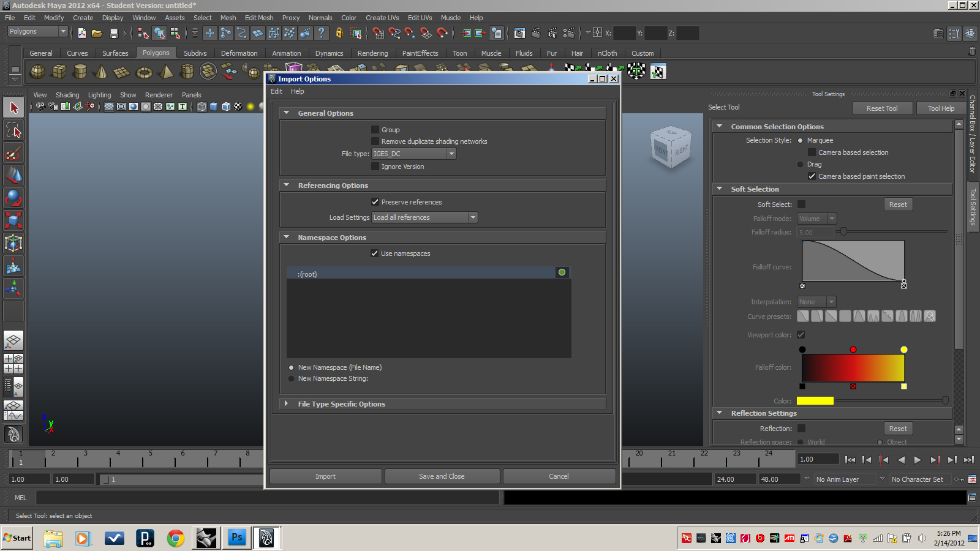Screen dimensions: 980x551
Task: Open the yellow Falloff color swatch
Action: pos(815,400)
